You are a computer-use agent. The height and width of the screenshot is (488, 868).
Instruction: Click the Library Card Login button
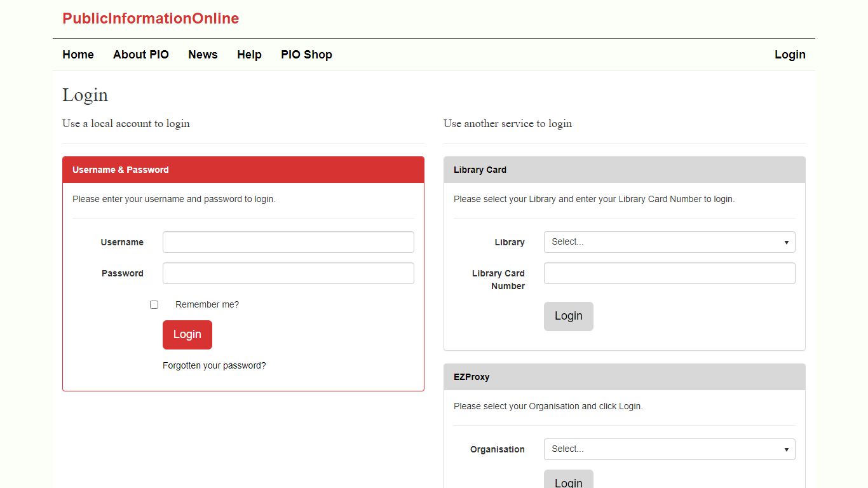pyautogui.click(x=569, y=316)
